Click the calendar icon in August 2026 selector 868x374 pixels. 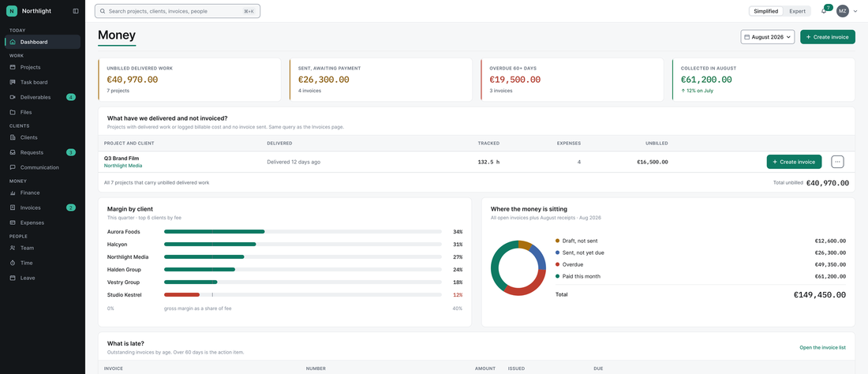click(746, 37)
